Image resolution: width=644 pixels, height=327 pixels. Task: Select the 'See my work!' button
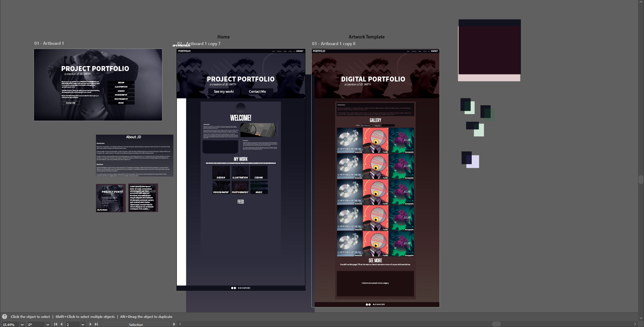click(224, 92)
